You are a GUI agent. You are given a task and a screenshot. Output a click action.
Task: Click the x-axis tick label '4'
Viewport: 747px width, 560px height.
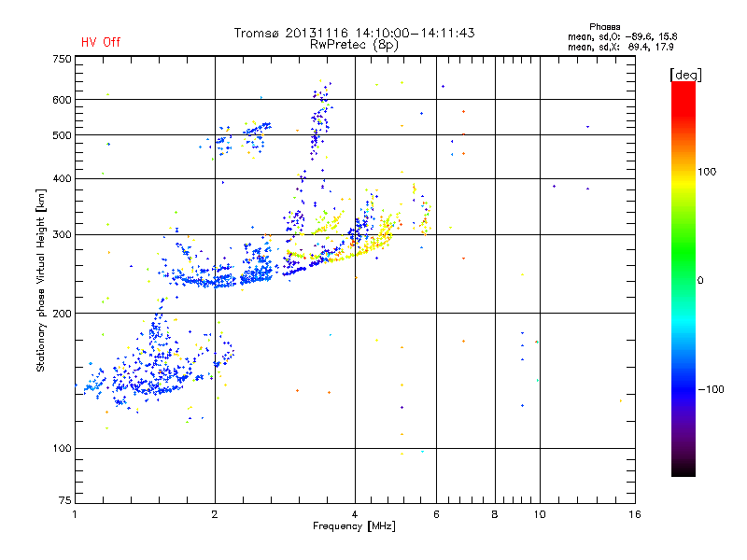tap(355, 514)
